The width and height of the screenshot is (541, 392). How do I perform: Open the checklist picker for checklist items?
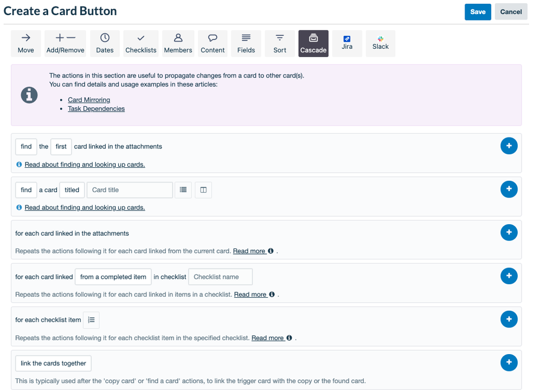click(x=91, y=319)
